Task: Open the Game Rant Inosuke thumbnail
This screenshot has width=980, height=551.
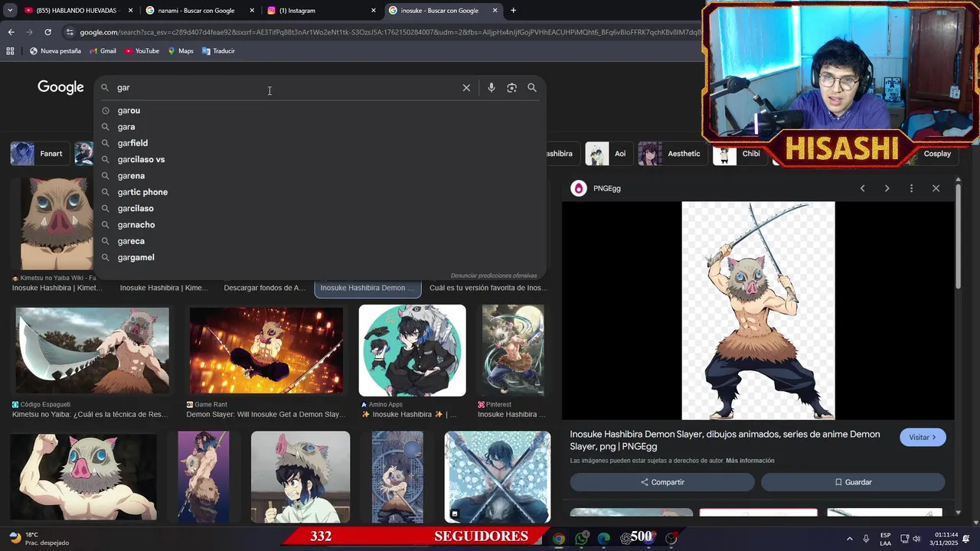Action: pos(266,350)
